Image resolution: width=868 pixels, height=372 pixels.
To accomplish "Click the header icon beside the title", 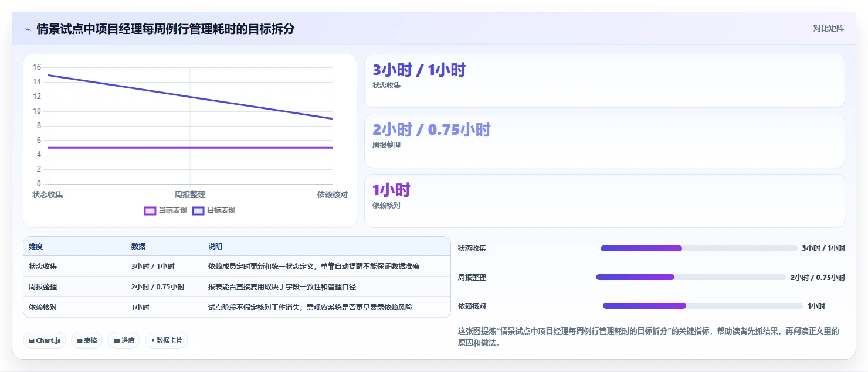I will pyautogui.click(x=28, y=29).
